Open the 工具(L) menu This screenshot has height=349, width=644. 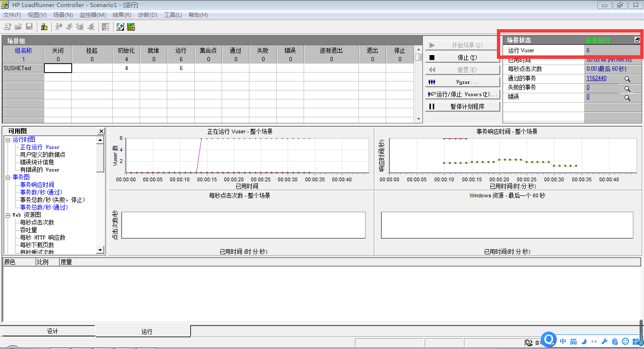coord(173,15)
